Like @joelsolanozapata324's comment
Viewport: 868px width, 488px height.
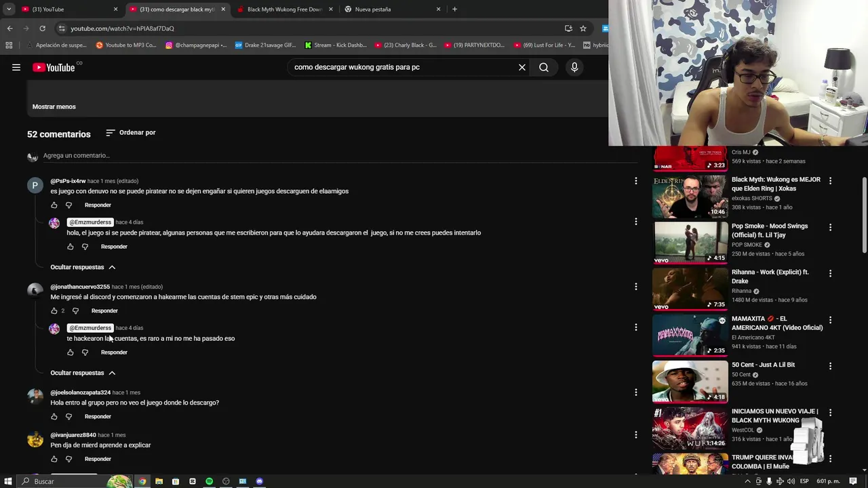tap(54, 416)
